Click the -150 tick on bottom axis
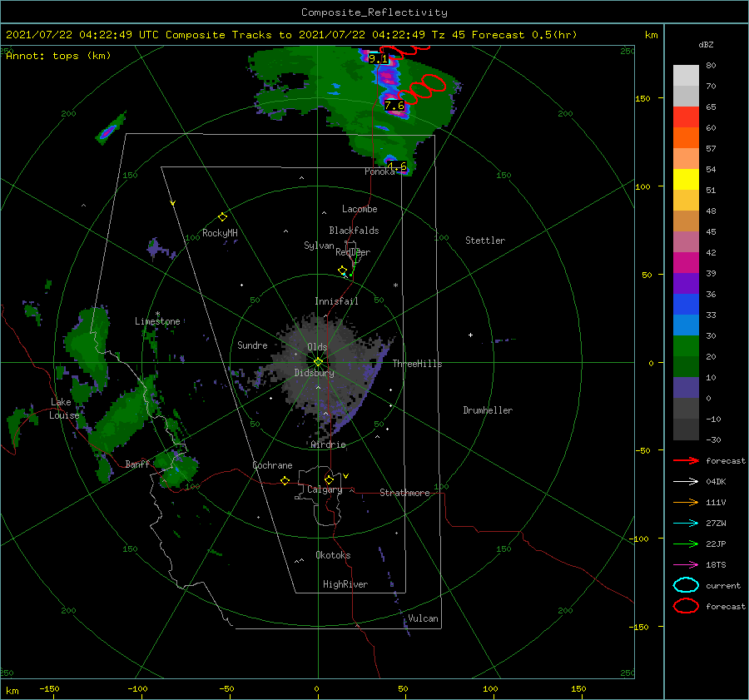The height and width of the screenshot is (700, 749). [x=49, y=688]
